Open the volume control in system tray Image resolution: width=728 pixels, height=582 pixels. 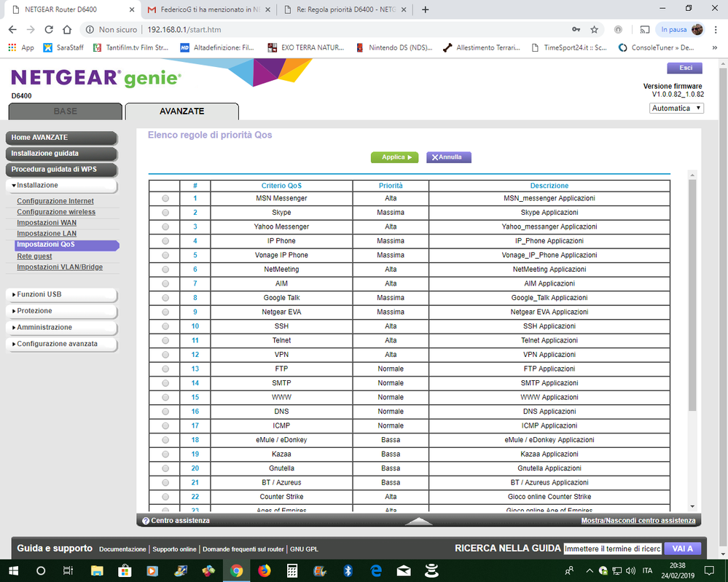point(630,571)
